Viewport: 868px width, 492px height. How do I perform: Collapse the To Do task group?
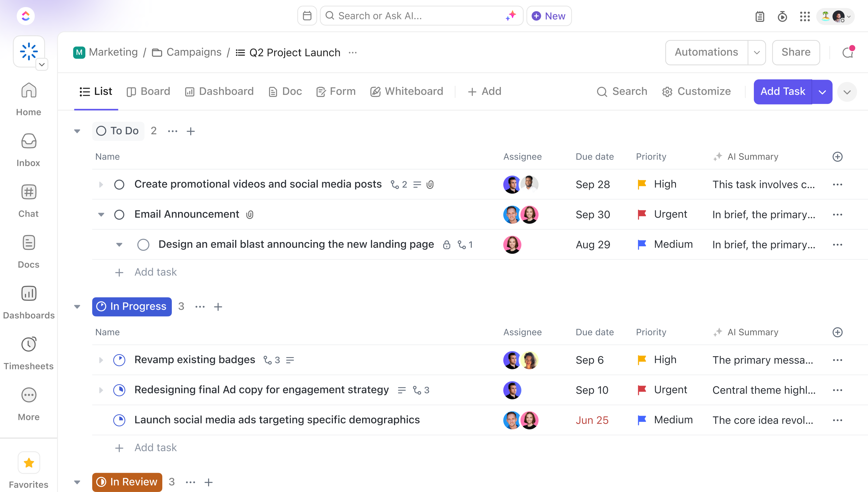(x=77, y=131)
